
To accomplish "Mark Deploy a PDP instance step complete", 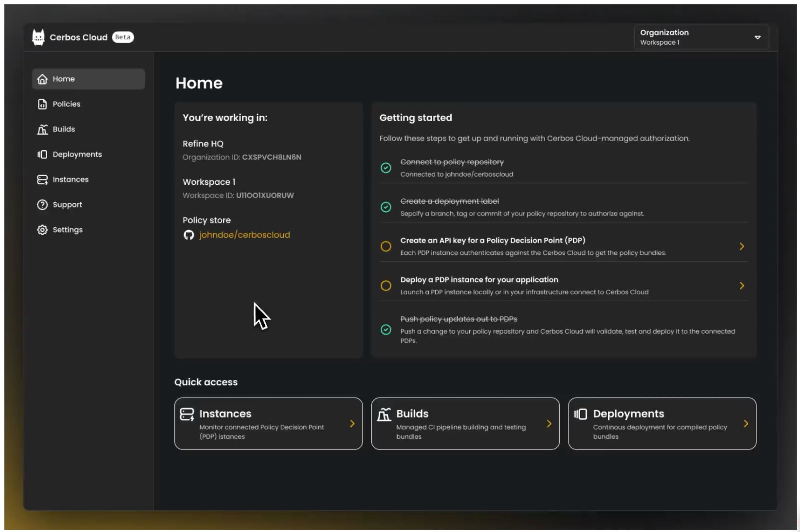I will click(386, 286).
